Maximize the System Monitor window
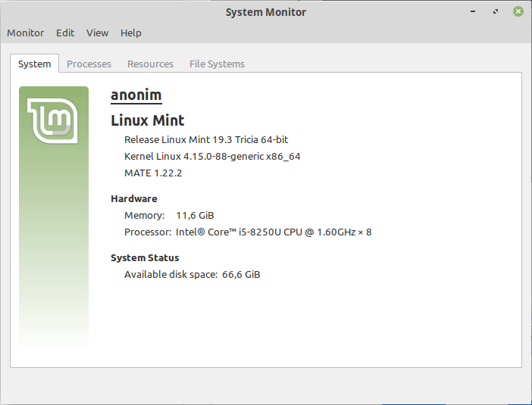 (496, 11)
